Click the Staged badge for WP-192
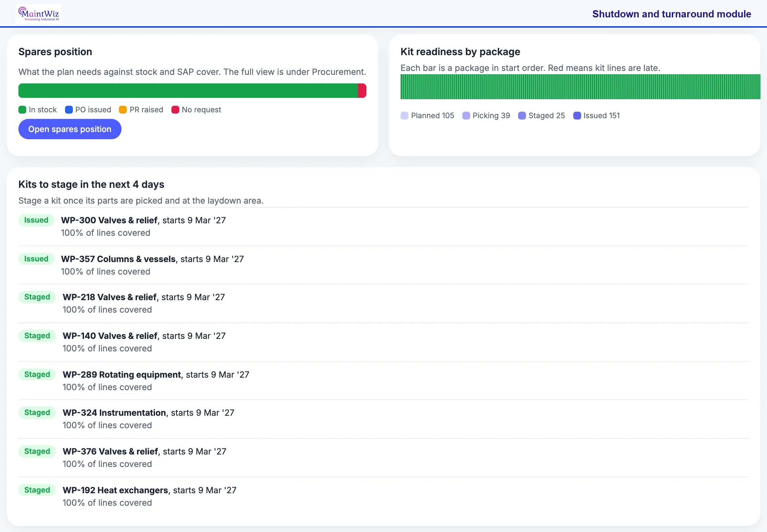The width and height of the screenshot is (767, 532). [x=37, y=490]
